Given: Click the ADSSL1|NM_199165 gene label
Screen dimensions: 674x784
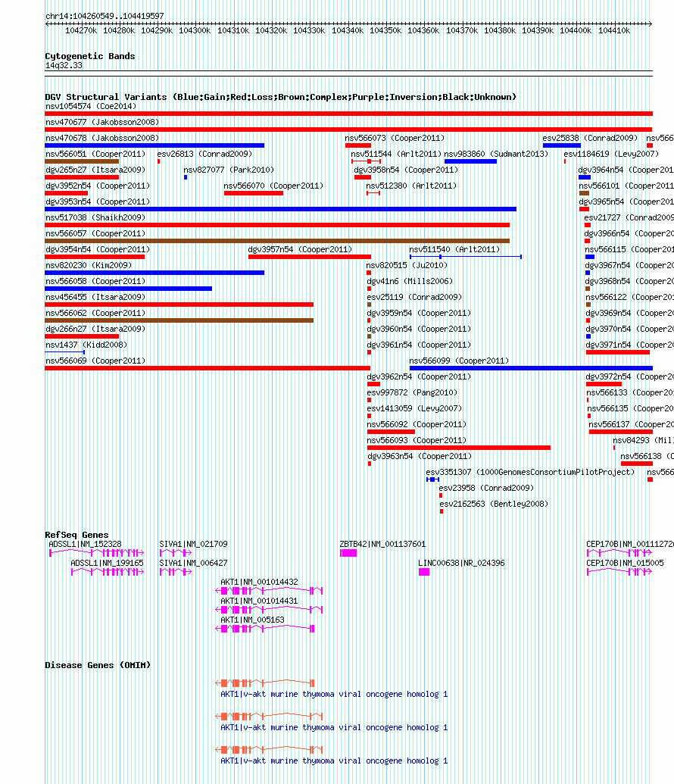Looking at the screenshot, I should point(107,563).
